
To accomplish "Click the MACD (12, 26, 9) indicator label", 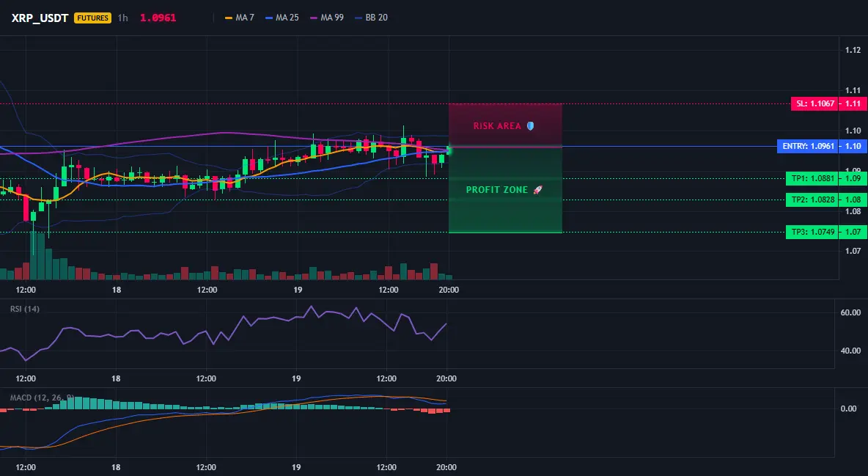I will point(42,398).
